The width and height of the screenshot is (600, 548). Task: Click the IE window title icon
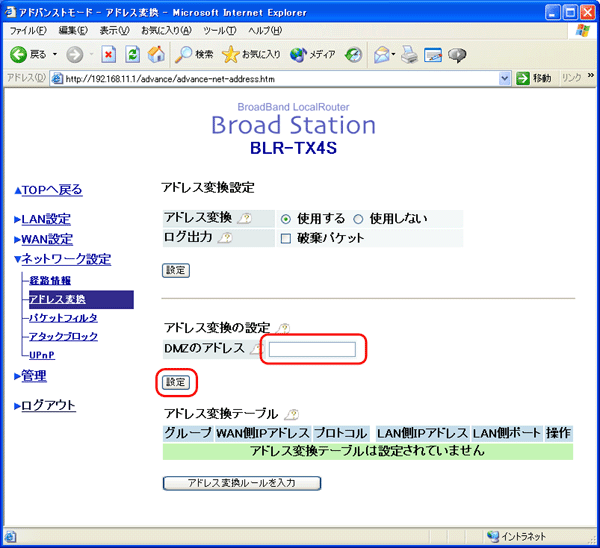coord(10,12)
